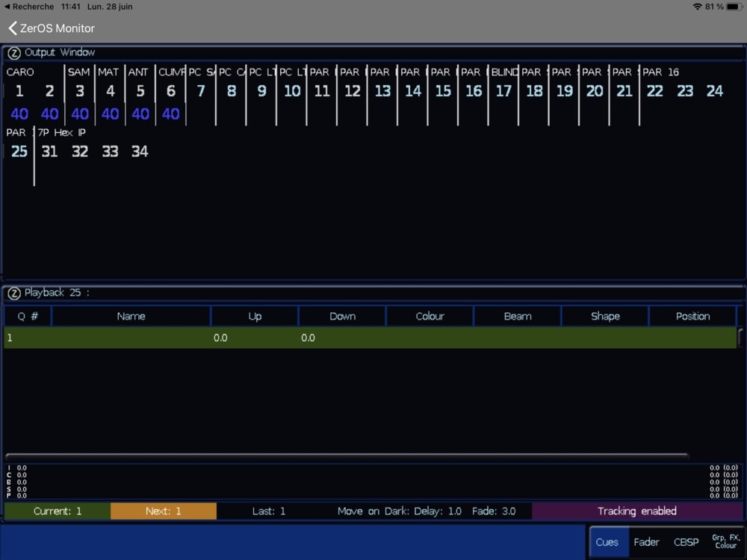Select channel 17 labeled BLIND
This screenshot has width=747, height=560.
pyautogui.click(x=504, y=91)
